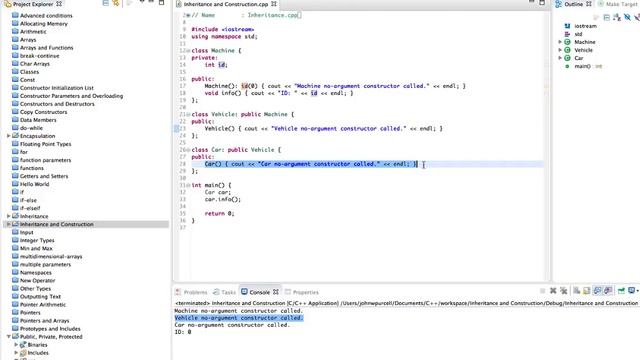The width and height of the screenshot is (640, 360).
Task: Click the Terminate console button
Action: pos(542,291)
